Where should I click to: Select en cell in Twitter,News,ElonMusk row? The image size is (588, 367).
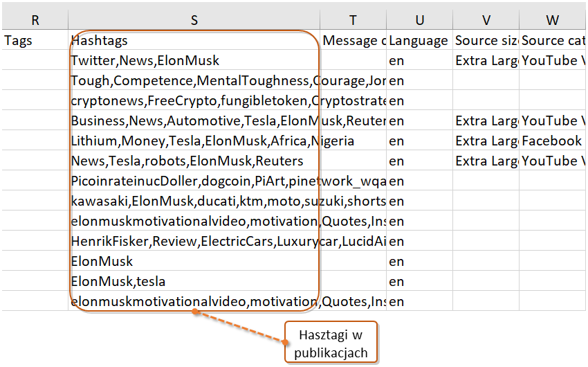click(420, 60)
